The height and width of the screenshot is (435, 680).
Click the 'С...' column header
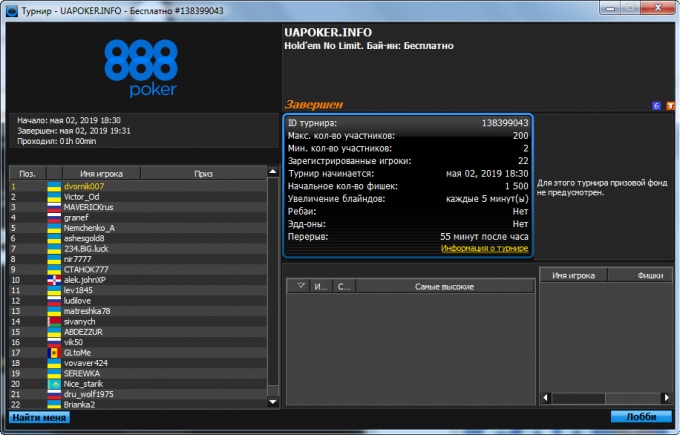click(x=344, y=286)
